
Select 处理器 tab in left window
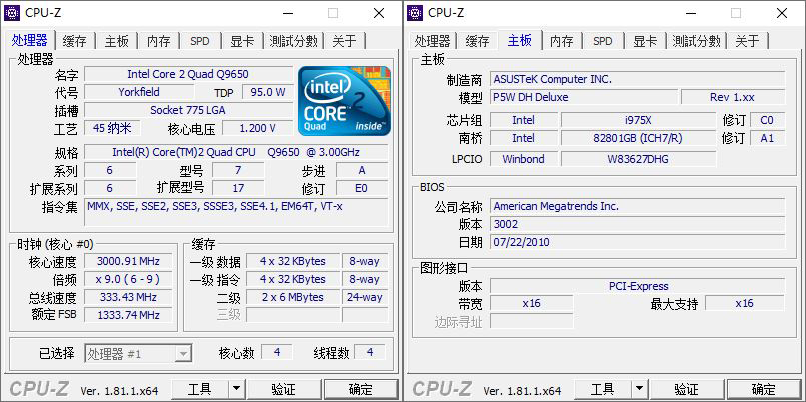point(30,40)
